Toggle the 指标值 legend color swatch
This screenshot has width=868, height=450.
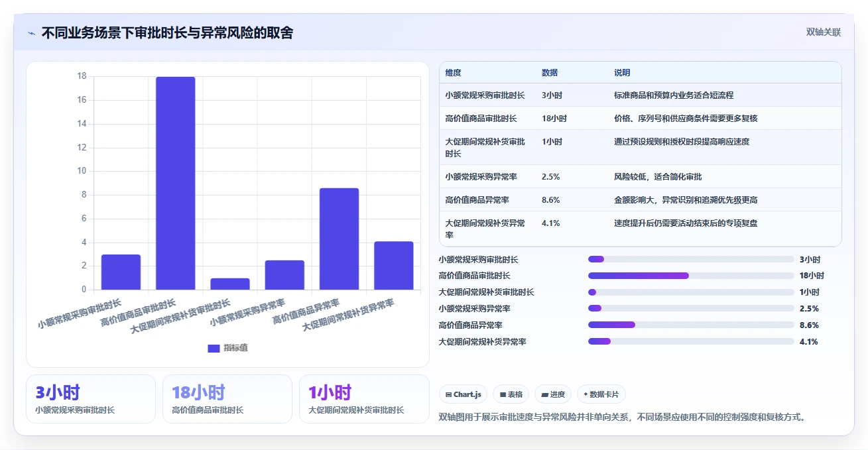pyautogui.click(x=214, y=348)
